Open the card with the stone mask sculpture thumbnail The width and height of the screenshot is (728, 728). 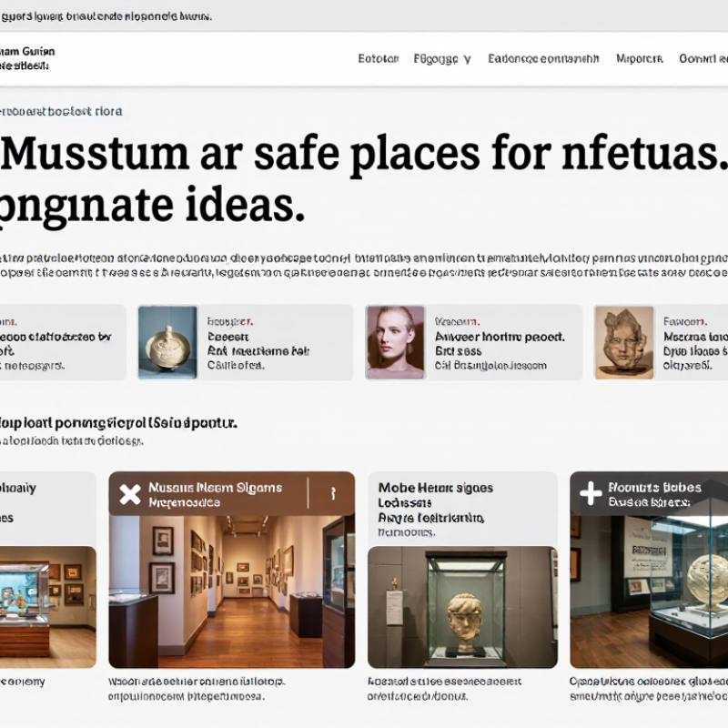click(x=662, y=343)
